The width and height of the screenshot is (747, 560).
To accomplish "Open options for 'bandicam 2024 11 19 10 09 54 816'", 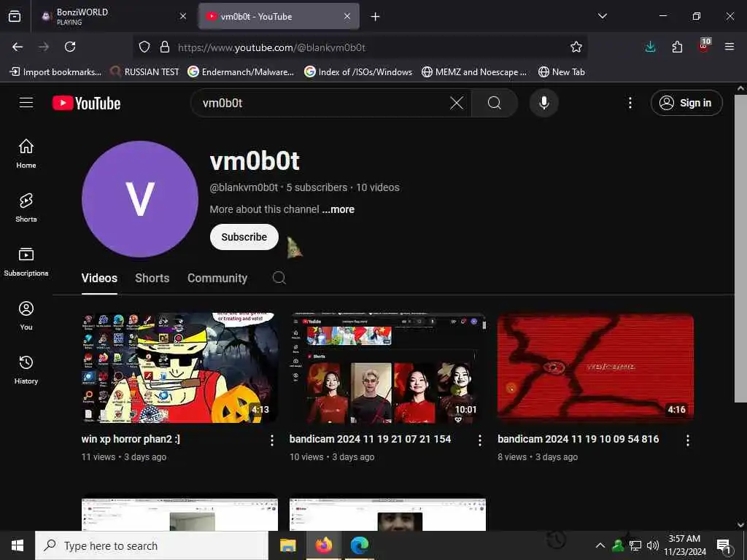I will pyautogui.click(x=687, y=440).
